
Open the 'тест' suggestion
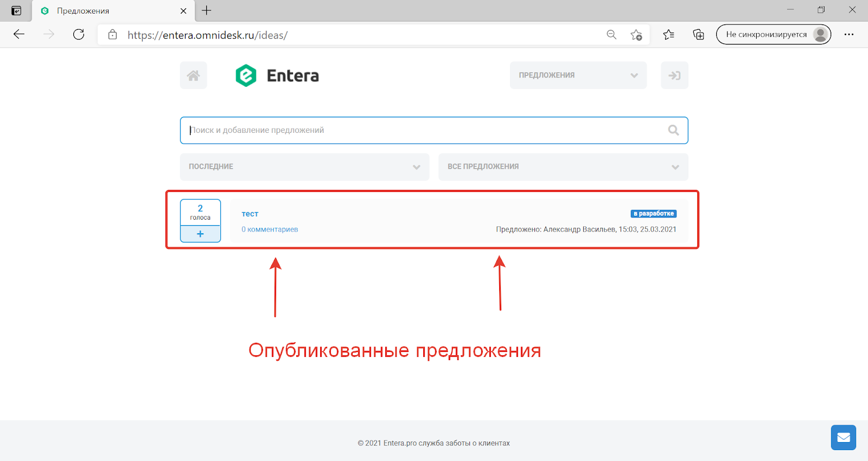250,214
